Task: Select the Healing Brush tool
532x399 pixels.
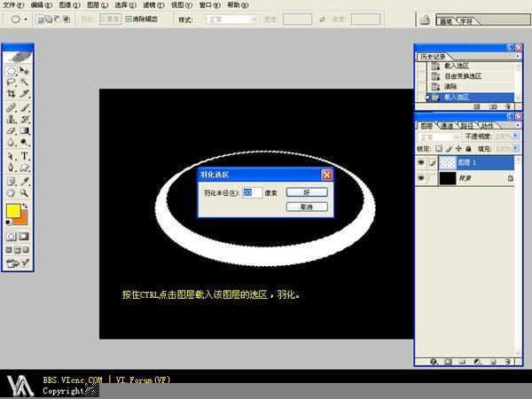Action: pos(12,108)
